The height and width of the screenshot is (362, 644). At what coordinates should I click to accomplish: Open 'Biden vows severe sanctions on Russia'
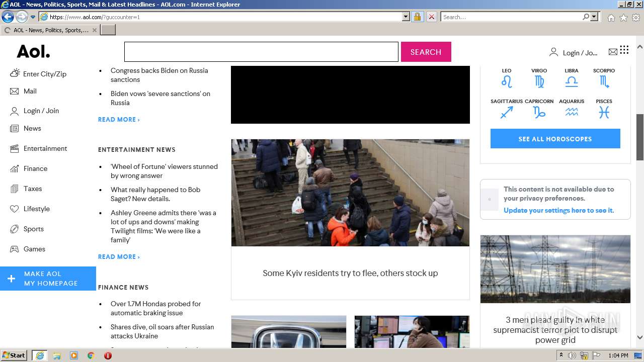coord(160,98)
